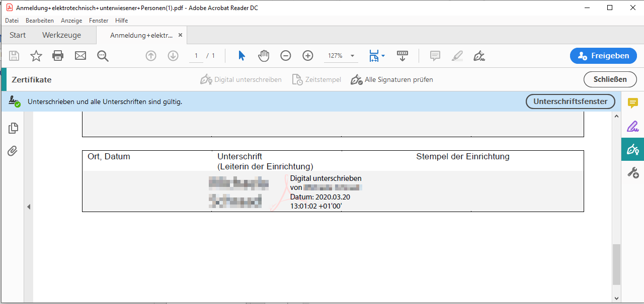Open the Bearbeiten menu
Screen dimensions: 644x304
pyautogui.click(x=39, y=21)
